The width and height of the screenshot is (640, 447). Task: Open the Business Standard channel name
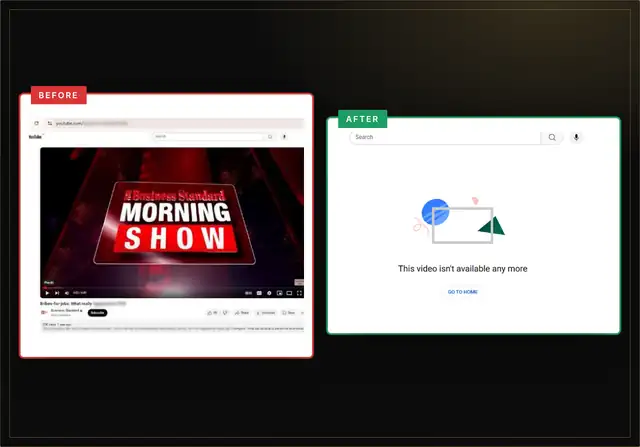tap(66, 311)
